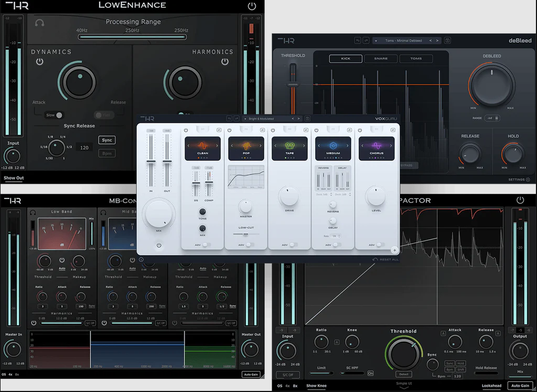Screen dimensions: 537x392
Task: Toggle the SC HPF On button
Action: pos(370,373)
